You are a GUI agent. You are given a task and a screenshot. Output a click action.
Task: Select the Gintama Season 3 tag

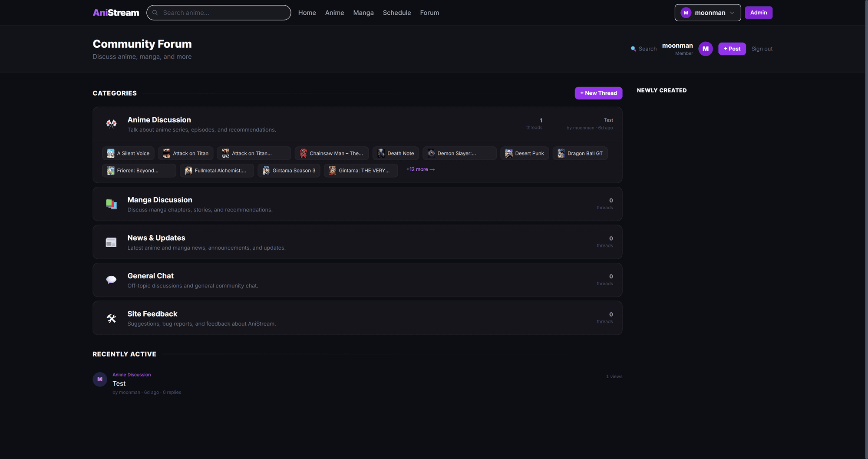289,171
